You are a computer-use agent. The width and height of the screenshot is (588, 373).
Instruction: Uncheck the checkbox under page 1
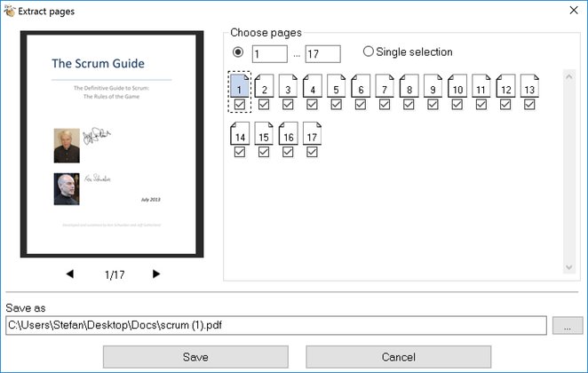(240, 104)
